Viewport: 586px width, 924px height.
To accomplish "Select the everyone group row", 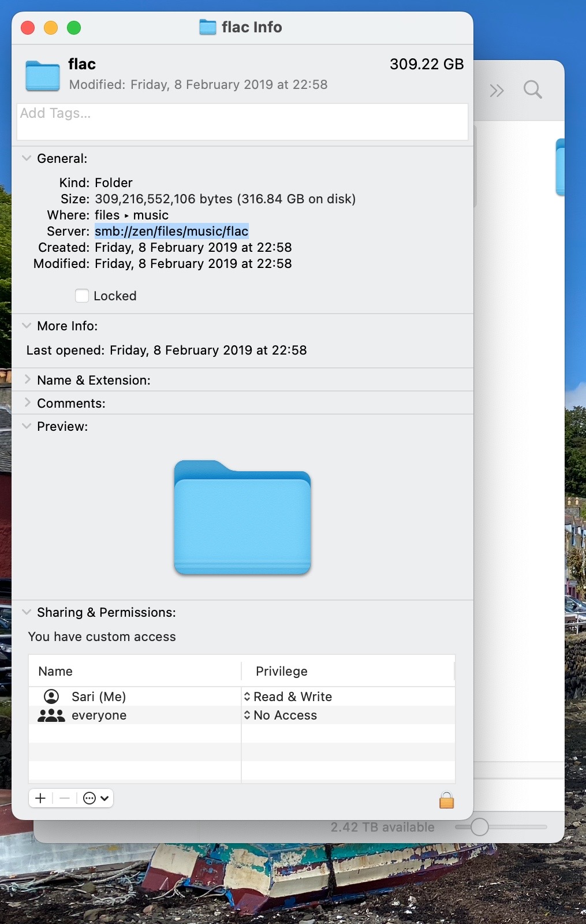I will click(98, 715).
